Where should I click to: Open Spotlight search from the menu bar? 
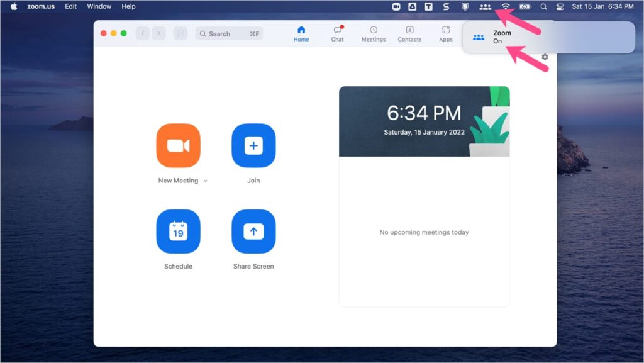click(x=543, y=6)
